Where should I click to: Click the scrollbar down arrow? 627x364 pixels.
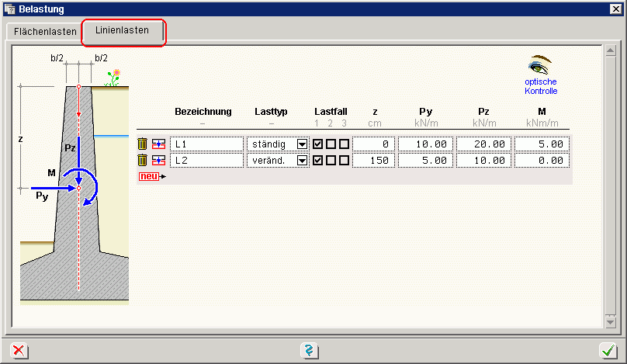[x=611, y=321]
